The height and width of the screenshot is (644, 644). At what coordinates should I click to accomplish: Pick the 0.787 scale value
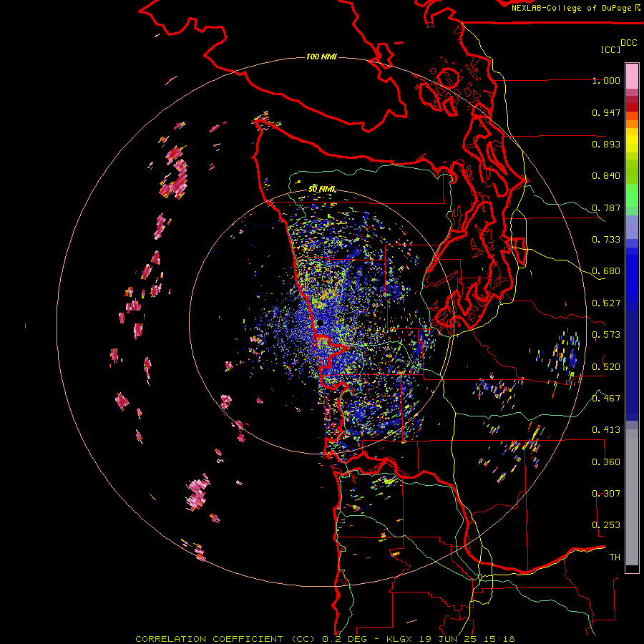pos(606,208)
